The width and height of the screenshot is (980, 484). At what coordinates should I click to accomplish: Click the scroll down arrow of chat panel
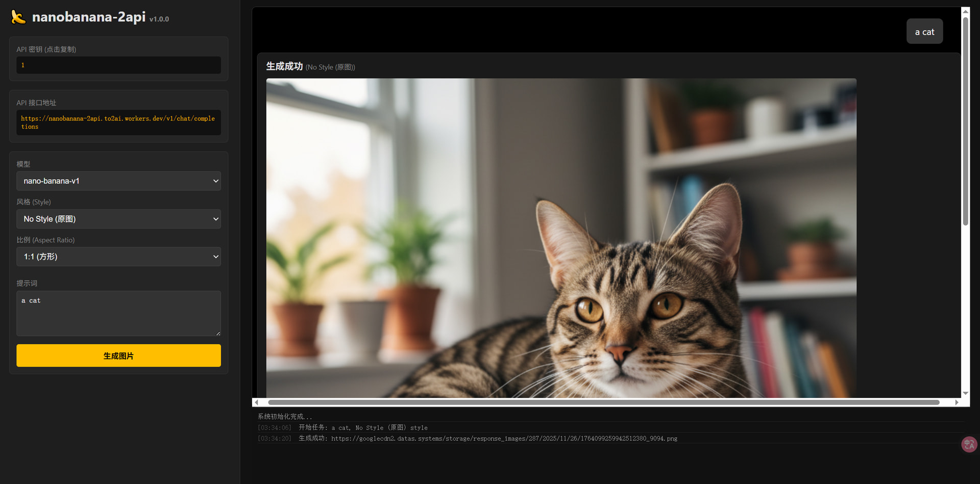coord(965,393)
